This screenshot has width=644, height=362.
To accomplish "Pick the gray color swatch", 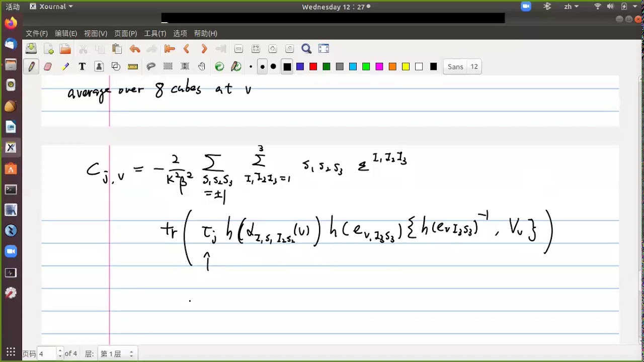I will pyautogui.click(x=340, y=66).
